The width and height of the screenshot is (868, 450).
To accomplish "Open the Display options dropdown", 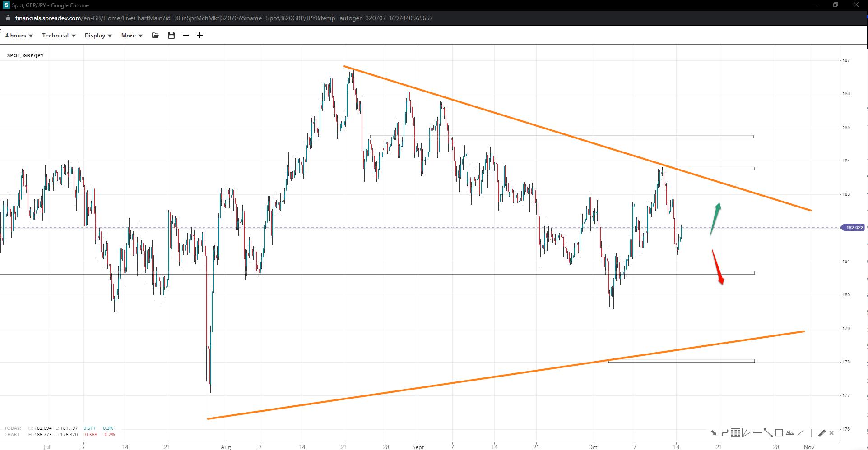I will click(98, 36).
